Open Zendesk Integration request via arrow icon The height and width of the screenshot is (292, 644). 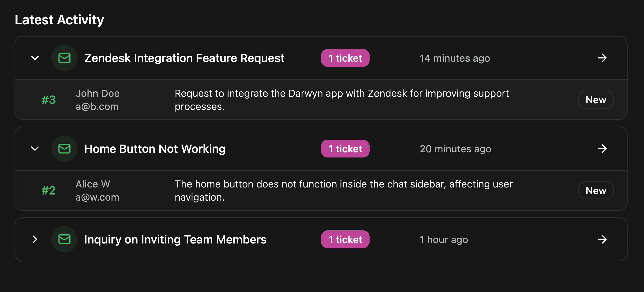point(602,58)
